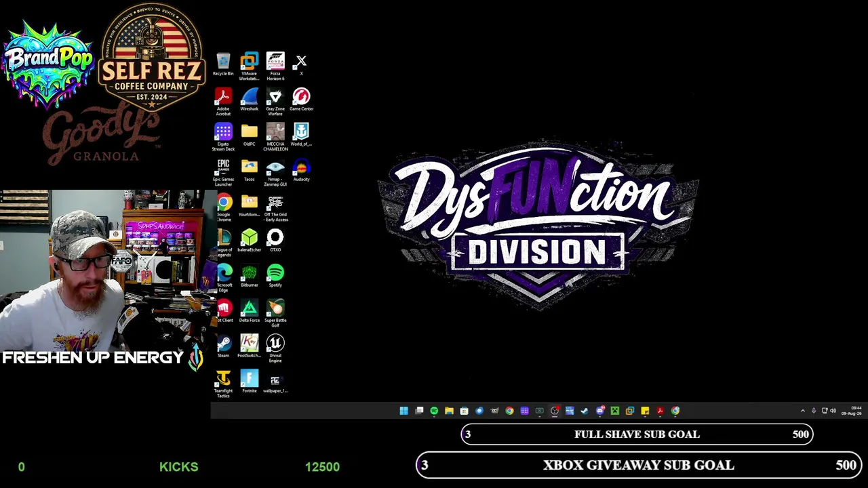This screenshot has height=488, width=868.
Task: Select the balenaEtcher desktop shortcut
Action: [249, 241]
